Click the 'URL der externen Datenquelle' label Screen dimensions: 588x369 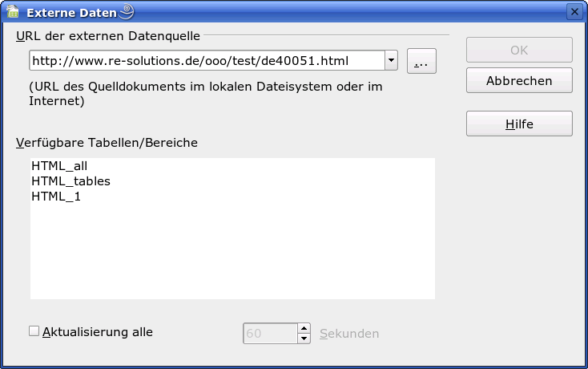pos(108,36)
